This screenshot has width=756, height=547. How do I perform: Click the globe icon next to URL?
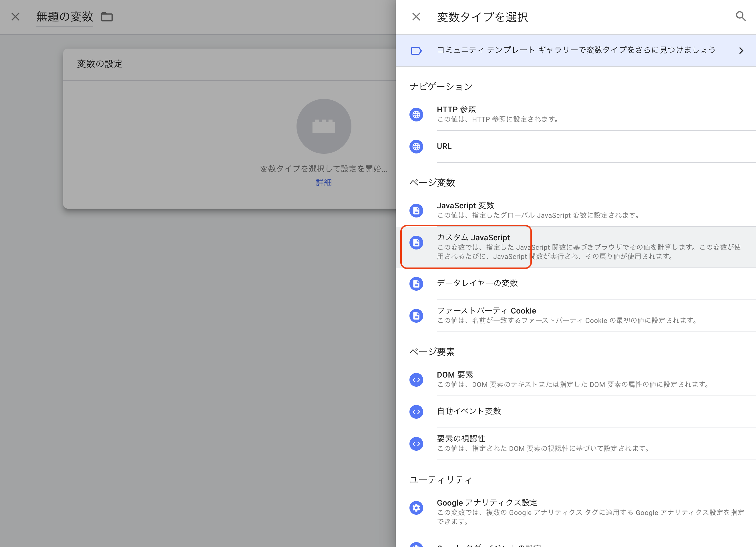(x=416, y=147)
